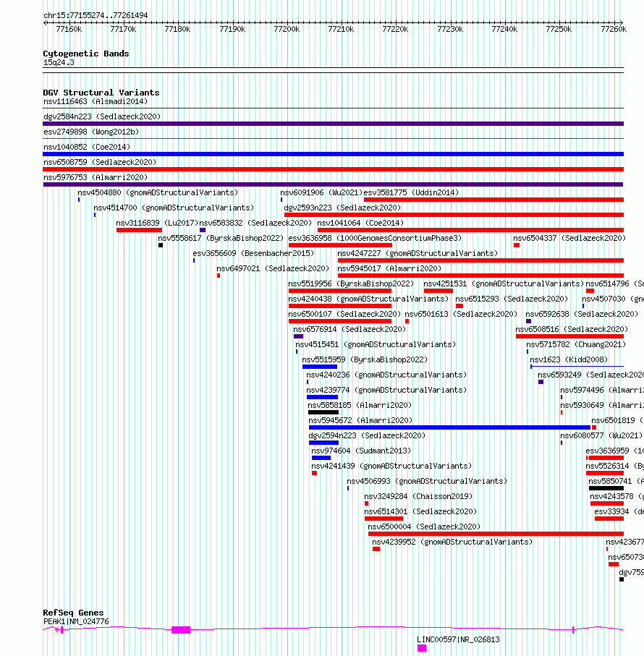Open nsv4239952 (gnomADStructuralVariants) label
The width and height of the screenshot is (644, 656).
pos(452,542)
